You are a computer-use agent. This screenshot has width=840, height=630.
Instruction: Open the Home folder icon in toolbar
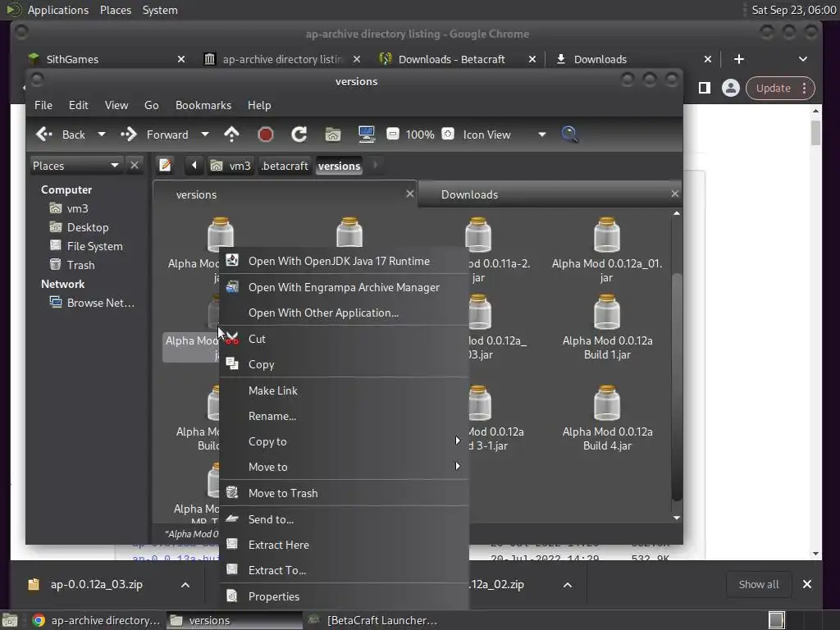(x=333, y=134)
